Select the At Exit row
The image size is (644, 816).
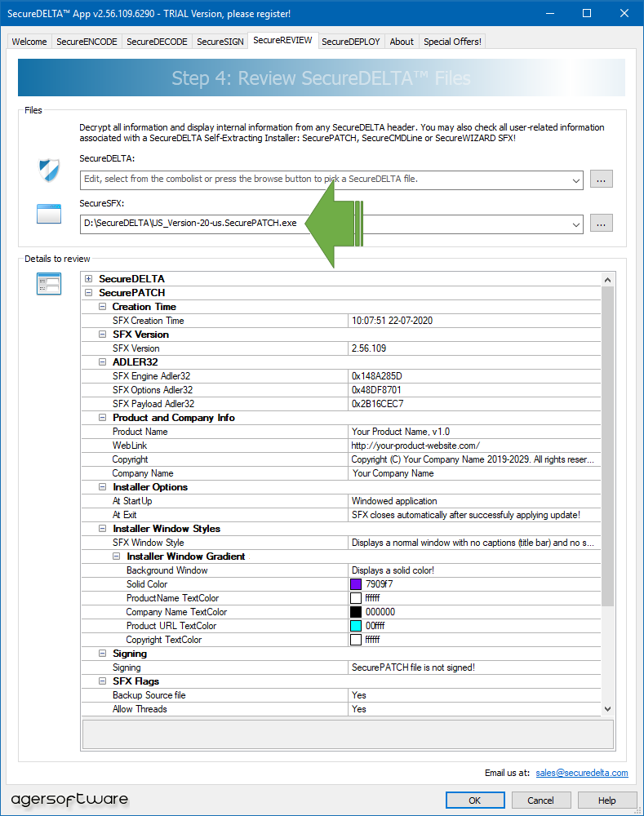341,515
